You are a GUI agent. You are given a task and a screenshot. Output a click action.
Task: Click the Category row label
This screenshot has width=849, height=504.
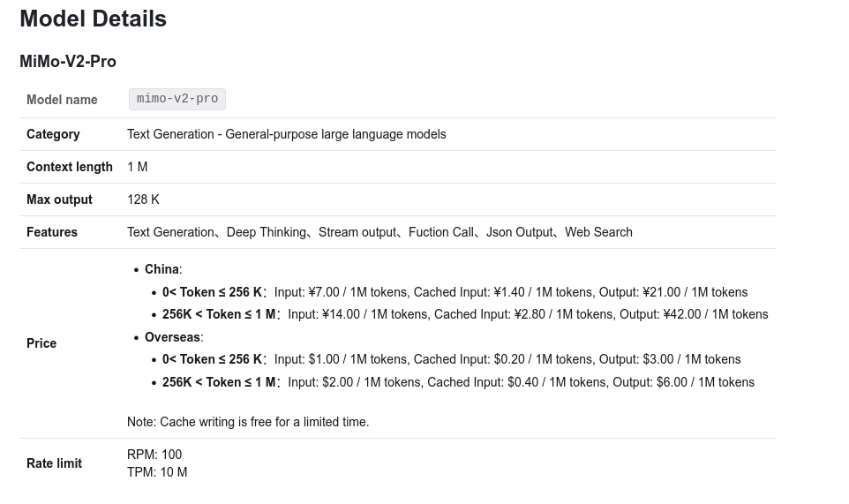pos(53,134)
